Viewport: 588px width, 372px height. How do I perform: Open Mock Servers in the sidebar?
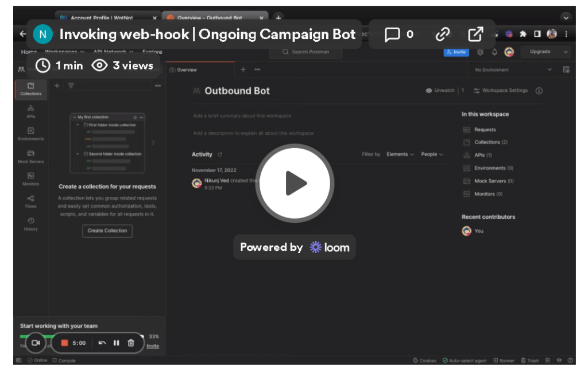[x=31, y=157]
